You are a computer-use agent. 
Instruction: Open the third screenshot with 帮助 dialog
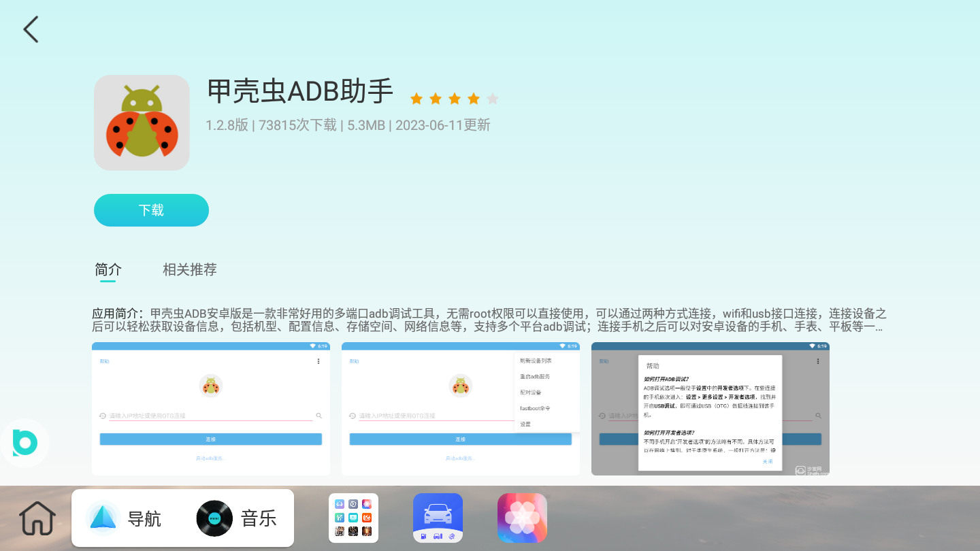(x=710, y=409)
